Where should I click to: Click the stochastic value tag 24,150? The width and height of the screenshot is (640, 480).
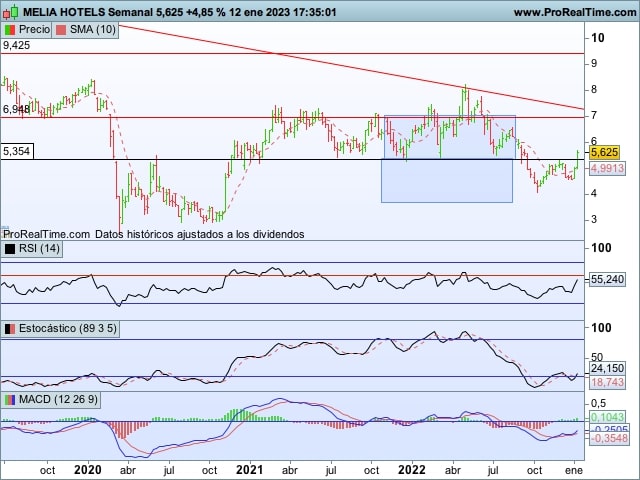[x=607, y=368]
